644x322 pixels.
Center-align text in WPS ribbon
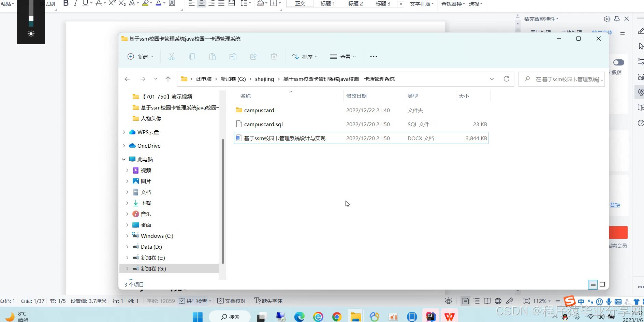point(202,3)
